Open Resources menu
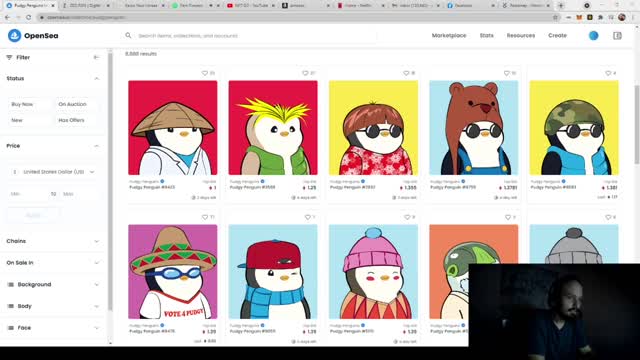 point(521,36)
